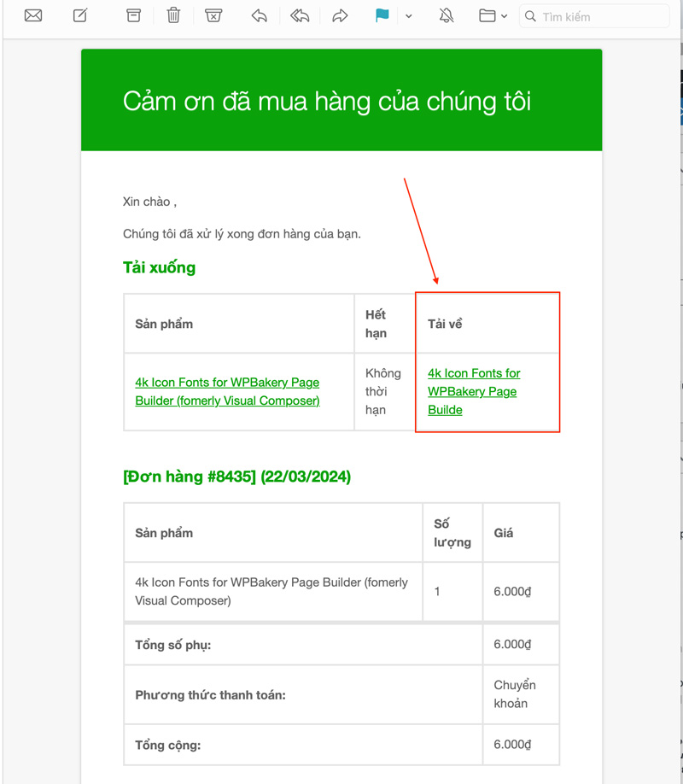Unmute notifications via crossed bell icon
This screenshot has width=683, height=784.
click(446, 15)
